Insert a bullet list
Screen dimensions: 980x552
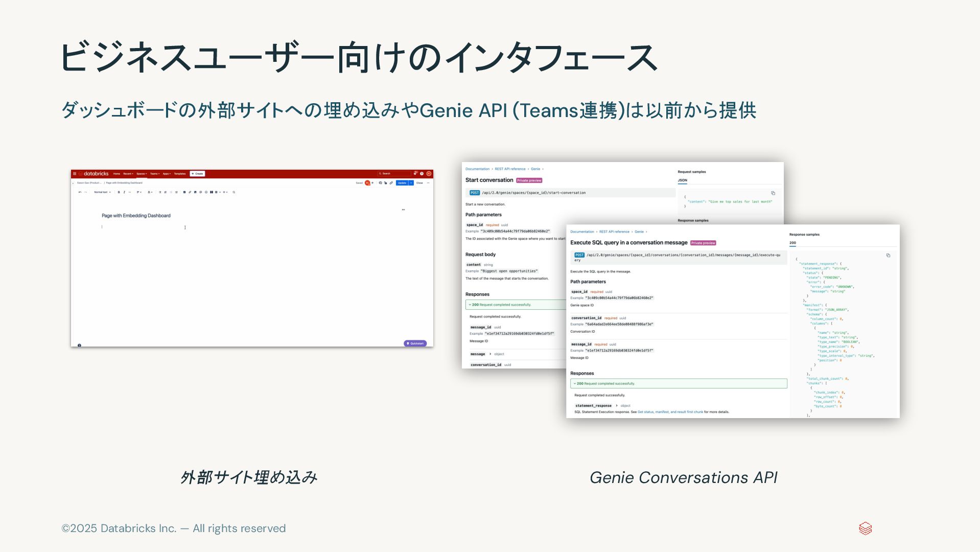(160, 192)
